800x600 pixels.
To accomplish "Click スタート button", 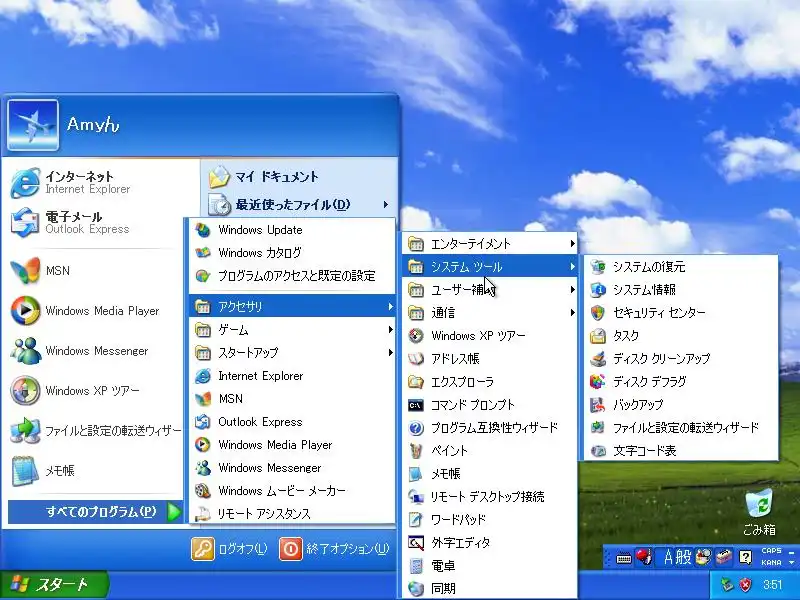I will pos(54,584).
